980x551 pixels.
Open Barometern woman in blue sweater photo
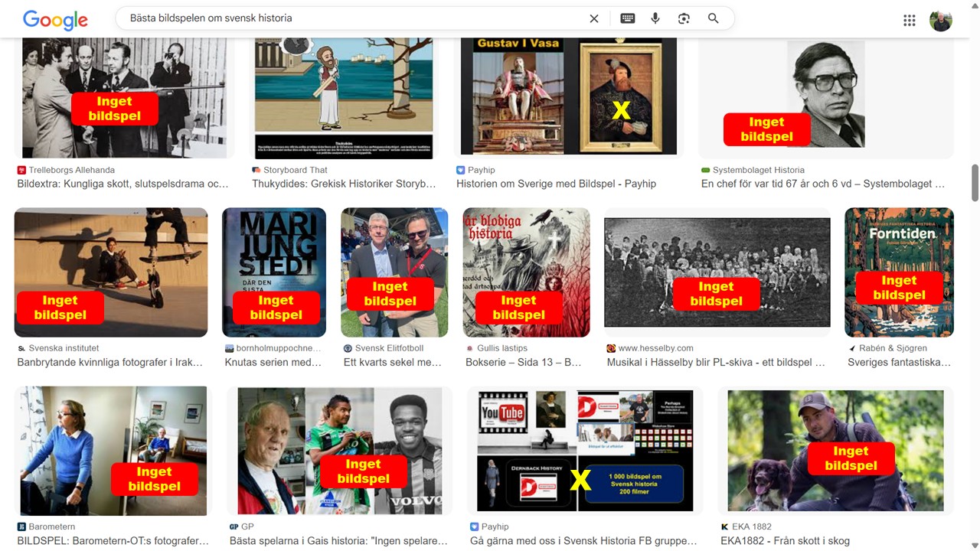pyautogui.click(x=113, y=451)
